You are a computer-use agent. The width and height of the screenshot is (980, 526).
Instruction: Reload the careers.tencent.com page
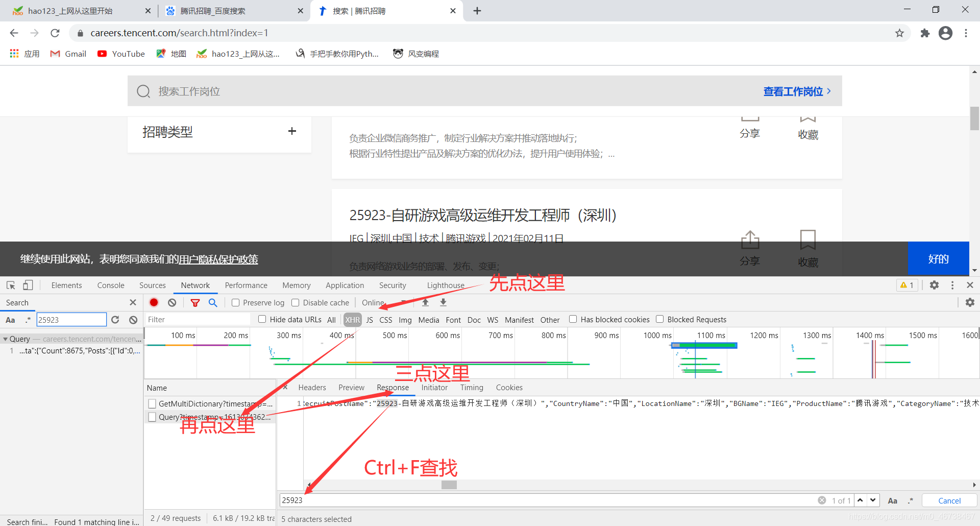55,33
